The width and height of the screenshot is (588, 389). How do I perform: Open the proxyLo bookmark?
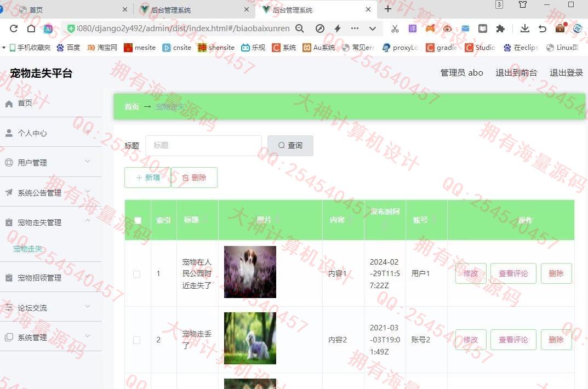point(399,48)
